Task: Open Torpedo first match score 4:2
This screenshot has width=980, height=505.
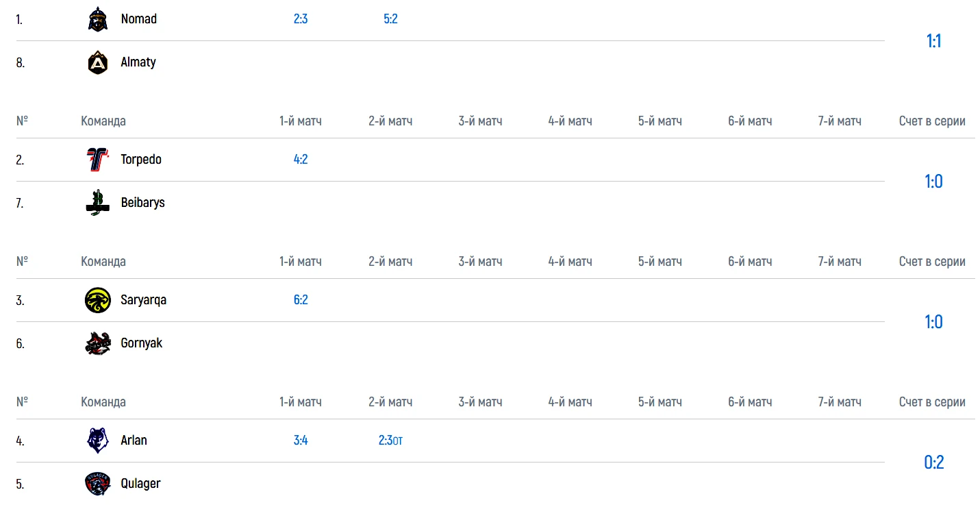Action: pos(301,160)
